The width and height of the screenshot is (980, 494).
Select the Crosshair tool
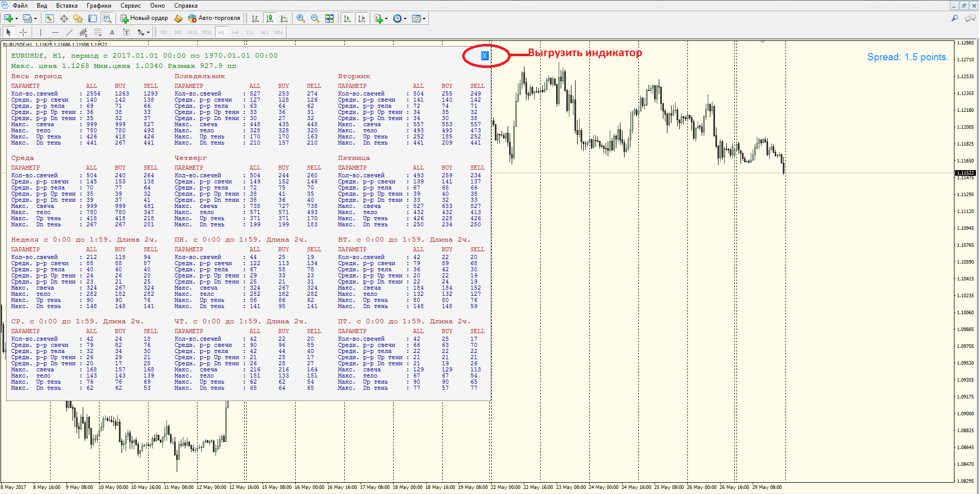pos(23,32)
